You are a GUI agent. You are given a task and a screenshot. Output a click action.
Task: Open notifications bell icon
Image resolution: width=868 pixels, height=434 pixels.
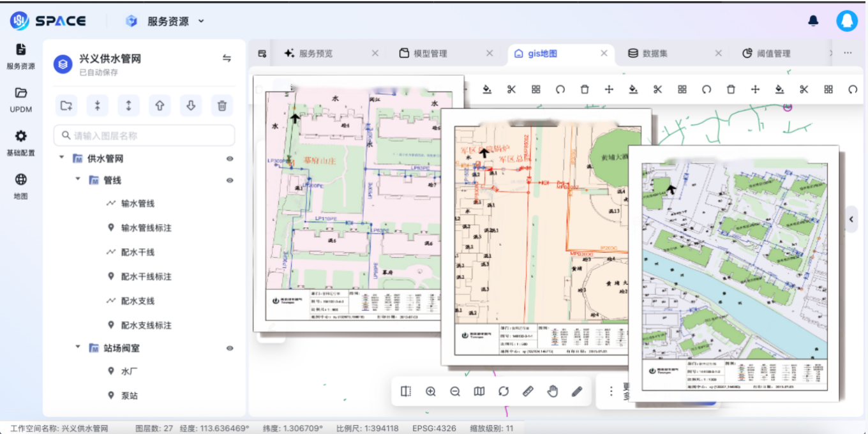[813, 21]
